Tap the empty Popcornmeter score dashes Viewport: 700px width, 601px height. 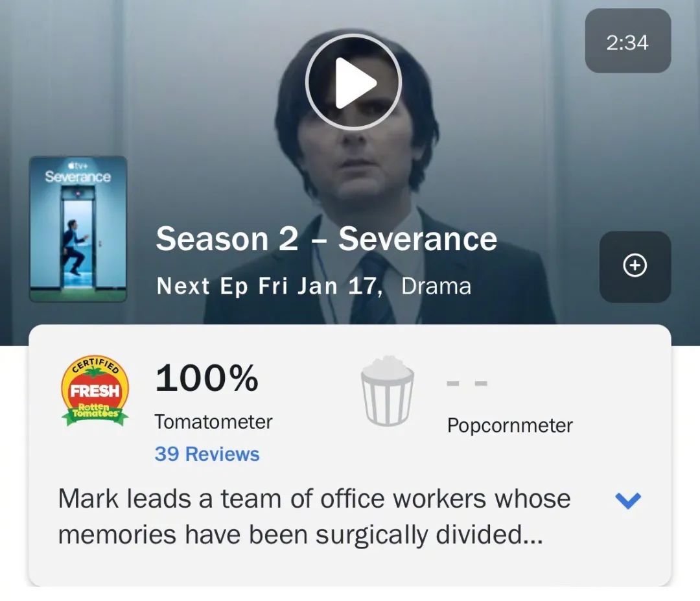pyautogui.click(x=467, y=383)
